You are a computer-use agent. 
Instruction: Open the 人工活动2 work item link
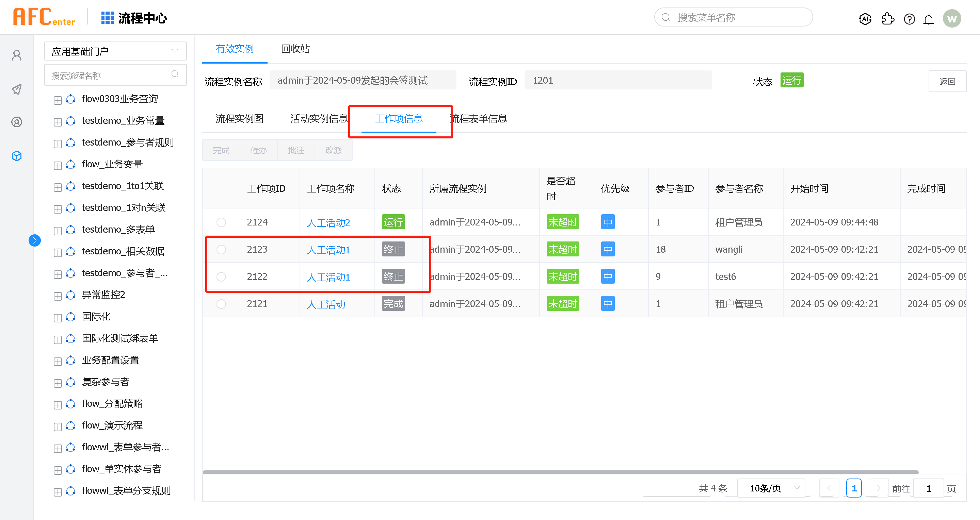point(328,222)
